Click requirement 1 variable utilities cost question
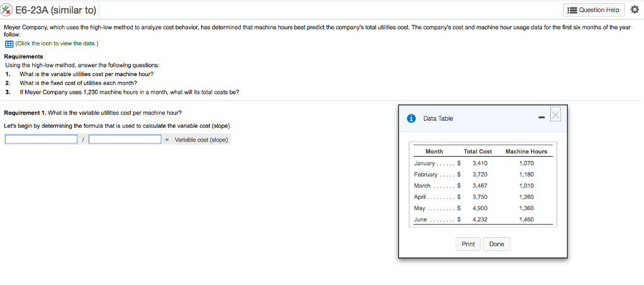Image resolution: width=644 pixels, height=285 pixels. [x=87, y=74]
